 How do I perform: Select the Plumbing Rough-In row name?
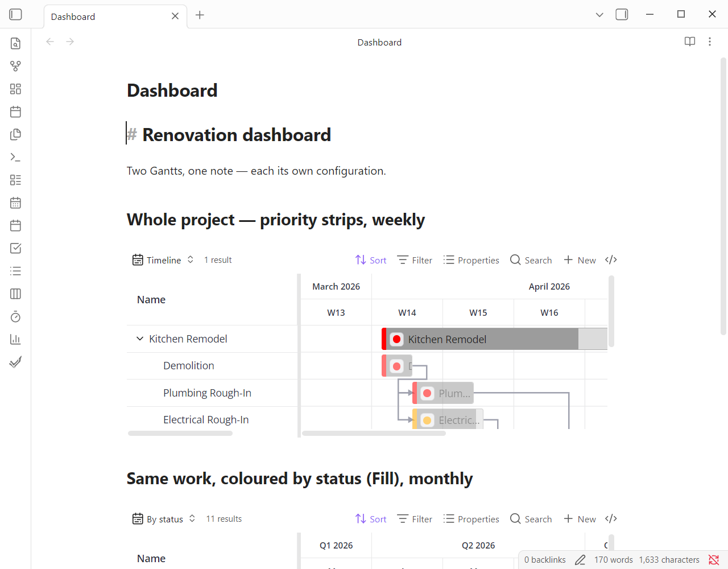tap(207, 393)
